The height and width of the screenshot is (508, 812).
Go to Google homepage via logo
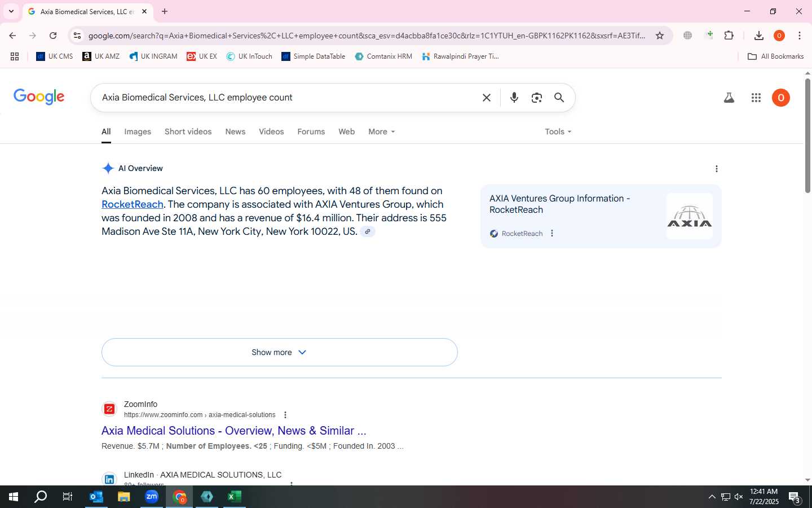39,97
